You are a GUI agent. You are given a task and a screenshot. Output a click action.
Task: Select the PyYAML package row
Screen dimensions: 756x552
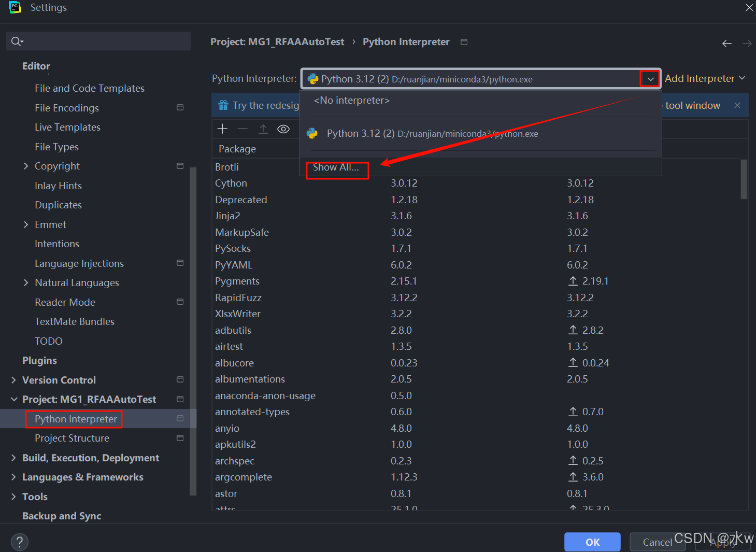pos(477,265)
